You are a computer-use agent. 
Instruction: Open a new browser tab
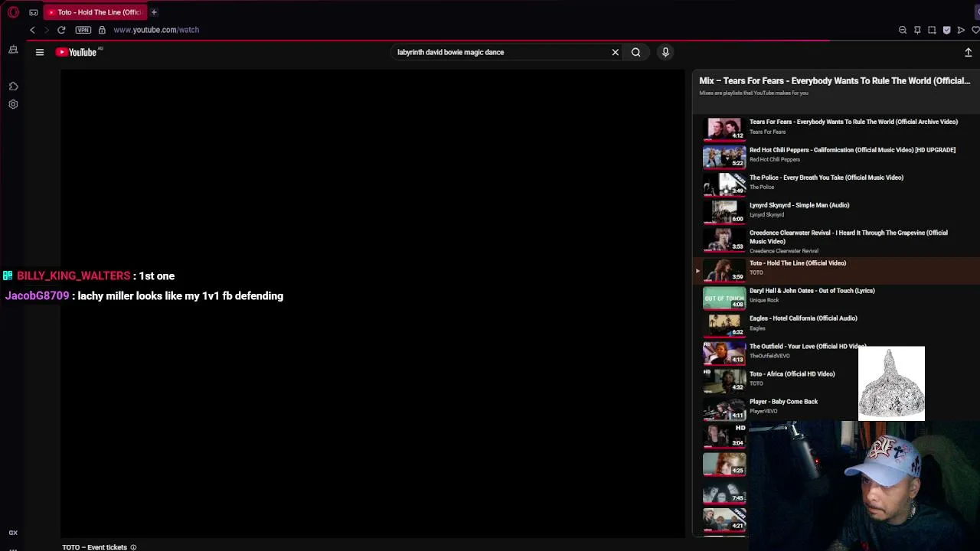154,12
